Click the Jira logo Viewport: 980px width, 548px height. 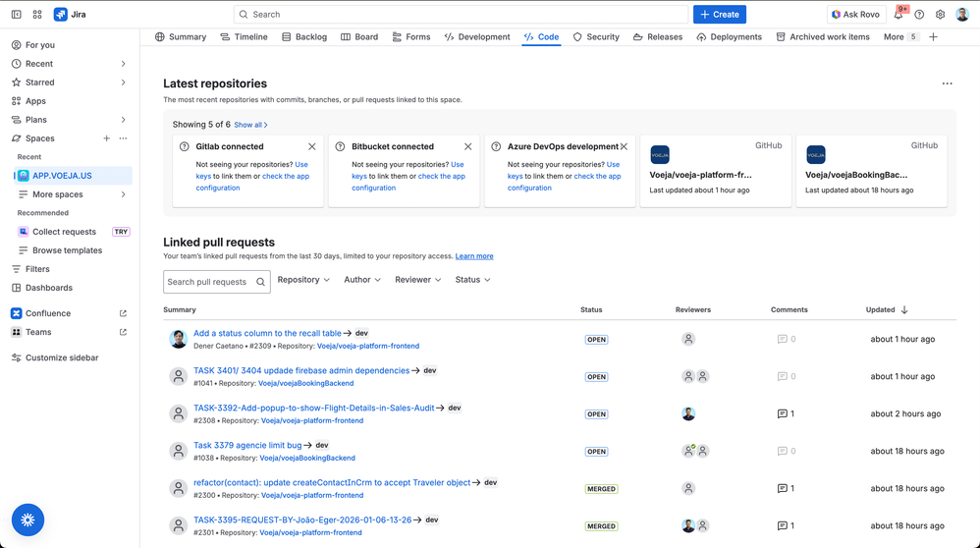70,15
